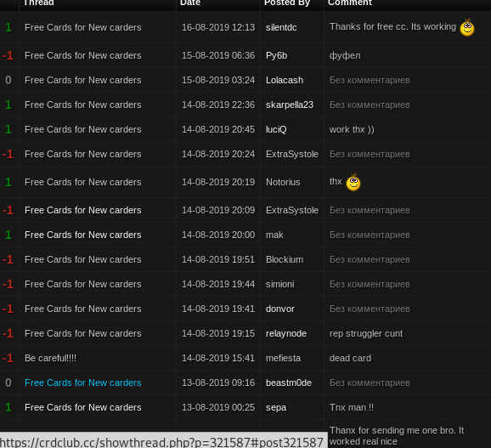Image resolution: width=491 pixels, height=448 pixels.
Task: Open the blue 'Free Cards for New carders' link
Action: click(x=83, y=383)
